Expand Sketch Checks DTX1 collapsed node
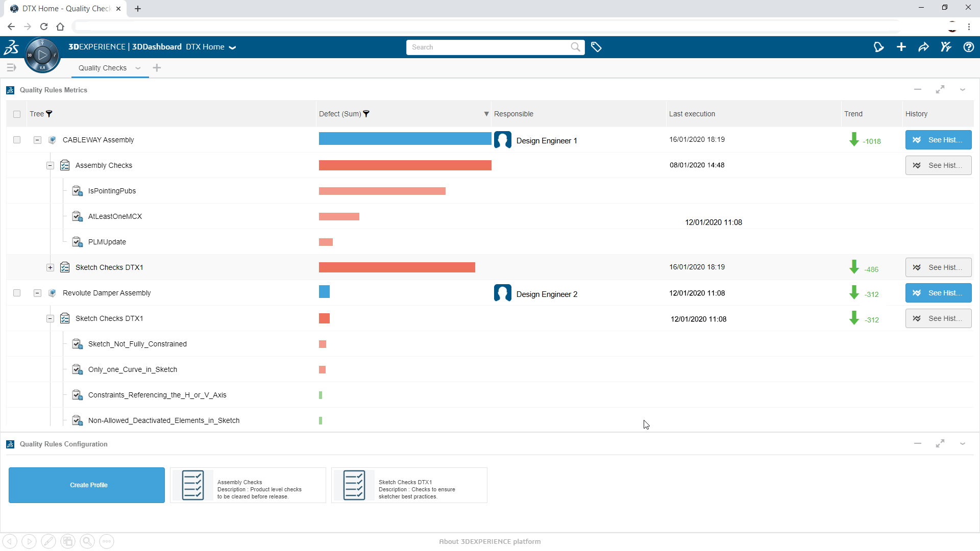This screenshot has height=551, width=980. pos(51,267)
